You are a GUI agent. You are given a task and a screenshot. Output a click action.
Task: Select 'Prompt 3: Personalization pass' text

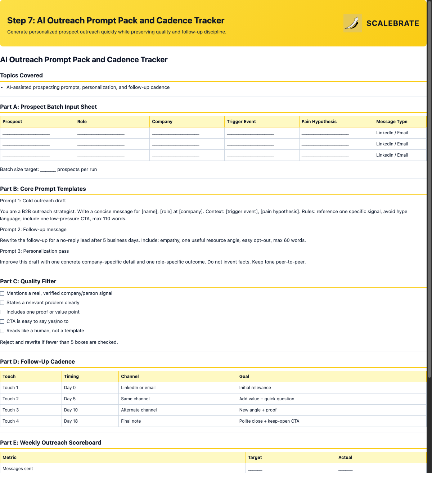pyautogui.click(x=34, y=251)
